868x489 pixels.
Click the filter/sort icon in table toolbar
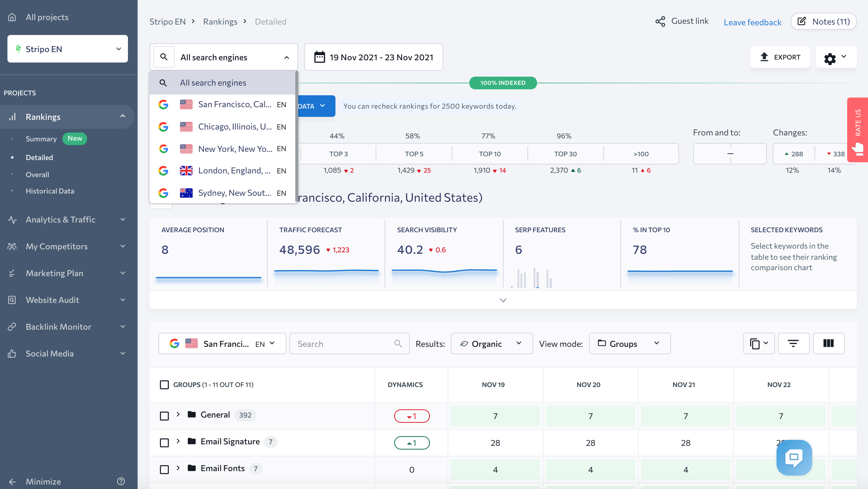(x=794, y=343)
